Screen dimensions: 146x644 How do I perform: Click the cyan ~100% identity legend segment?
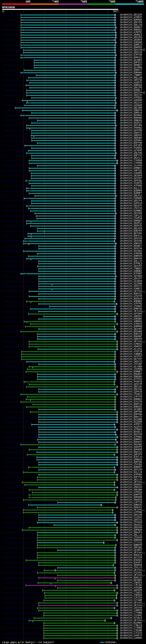(130, 4)
